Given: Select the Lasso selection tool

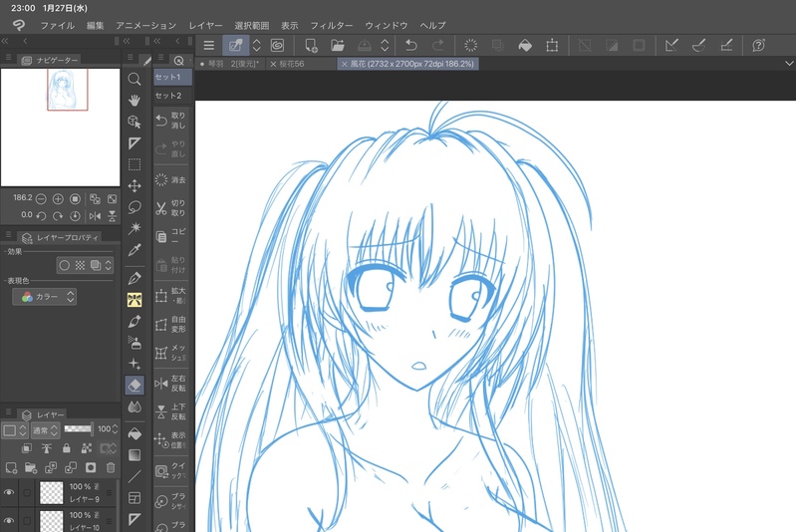Looking at the screenshot, I should point(134,207).
